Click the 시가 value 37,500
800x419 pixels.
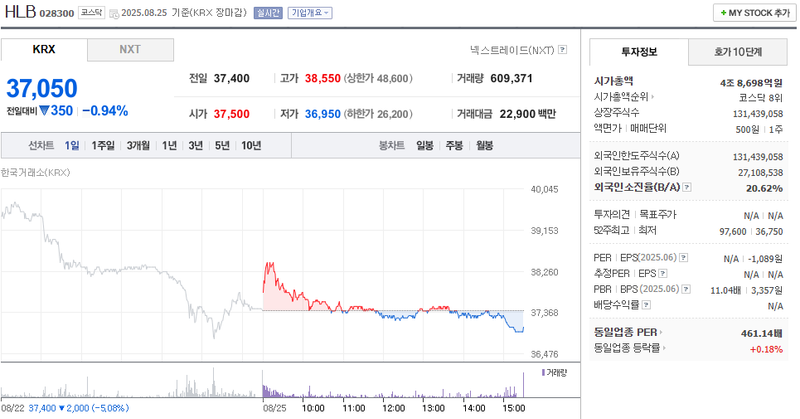pos(232,114)
